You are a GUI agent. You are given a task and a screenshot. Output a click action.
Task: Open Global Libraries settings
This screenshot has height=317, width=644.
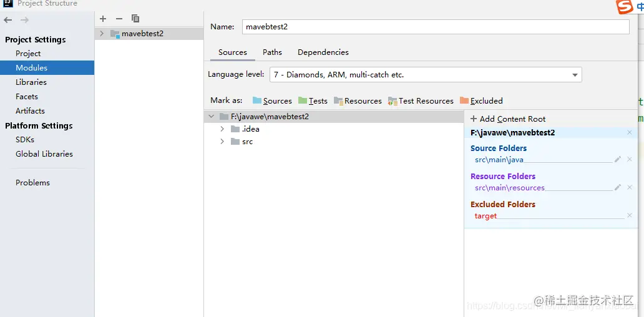pyautogui.click(x=44, y=154)
